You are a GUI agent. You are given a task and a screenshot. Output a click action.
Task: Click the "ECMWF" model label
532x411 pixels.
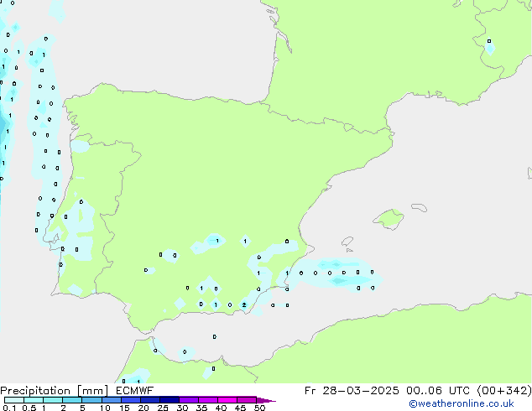(135, 391)
